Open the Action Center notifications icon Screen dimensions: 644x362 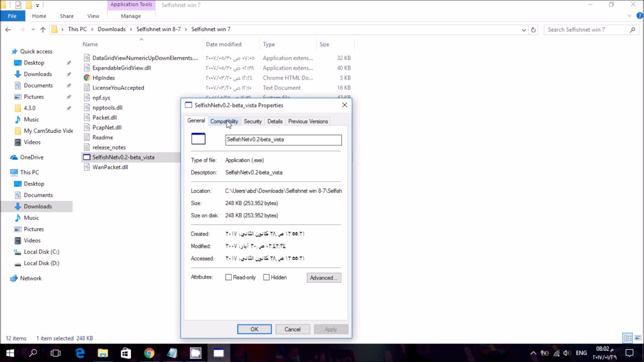[629, 353]
